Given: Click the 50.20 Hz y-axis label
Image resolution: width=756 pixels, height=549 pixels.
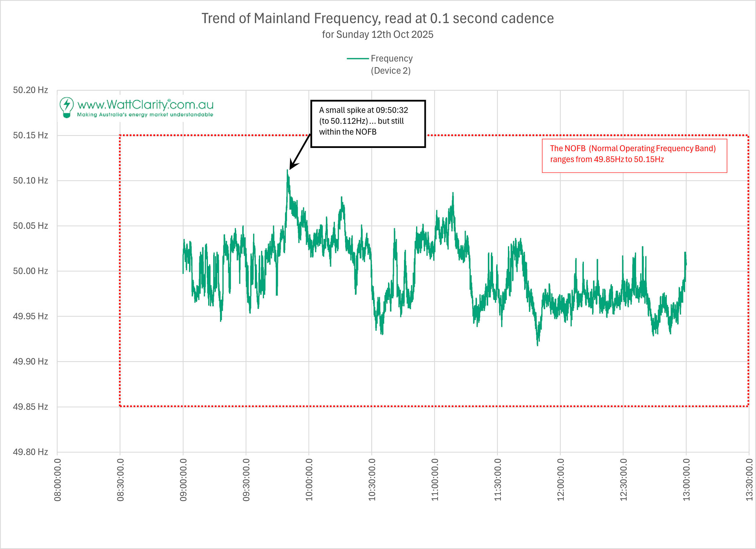Looking at the screenshot, I should click(x=30, y=90).
